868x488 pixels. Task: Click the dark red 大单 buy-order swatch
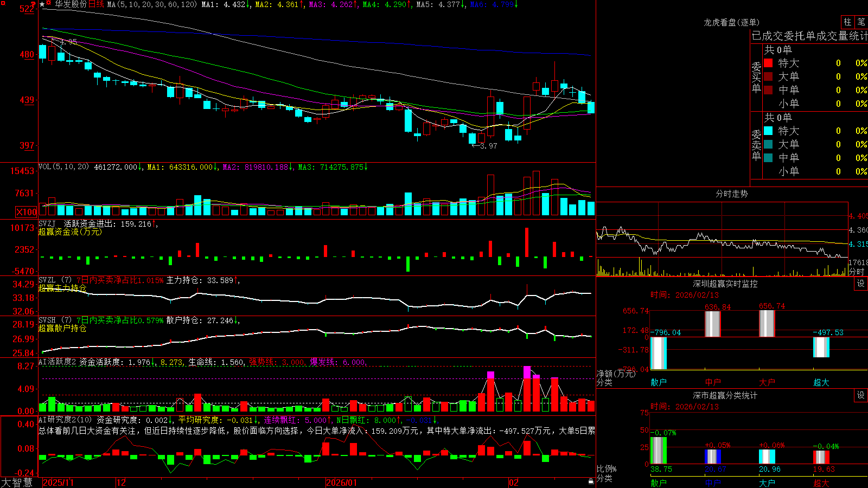click(768, 76)
